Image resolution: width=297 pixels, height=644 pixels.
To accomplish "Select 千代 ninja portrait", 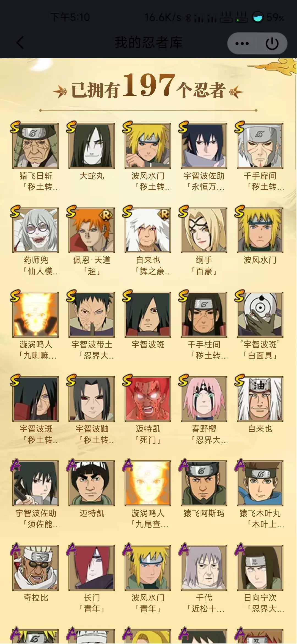I will pyautogui.click(x=204, y=568).
